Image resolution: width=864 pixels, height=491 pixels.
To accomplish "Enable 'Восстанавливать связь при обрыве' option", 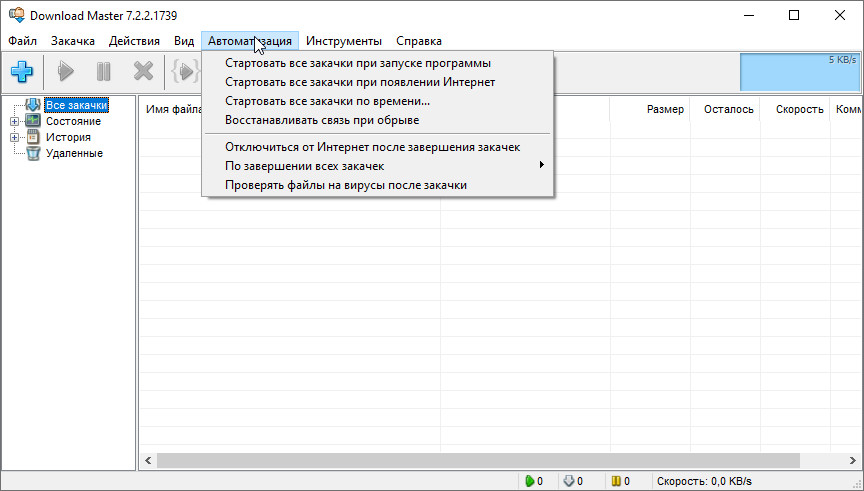I will pos(322,120).
